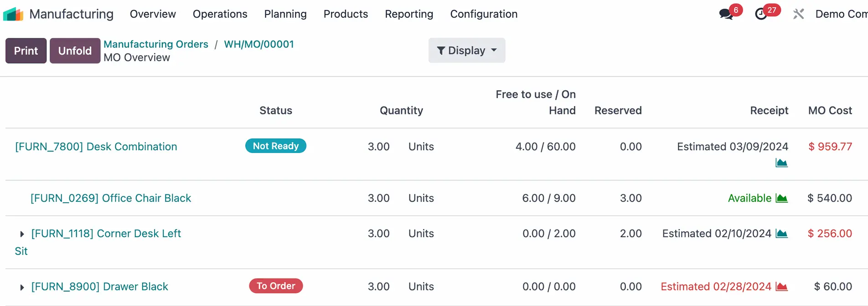Open [FURN_7800] Desk Combination product link

96,147
